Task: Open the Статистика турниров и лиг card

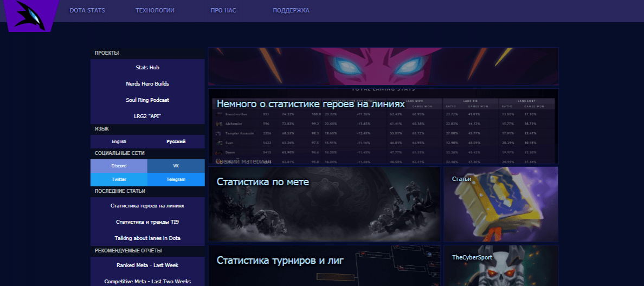Action: pyautogui.click(x=325, y=265)
